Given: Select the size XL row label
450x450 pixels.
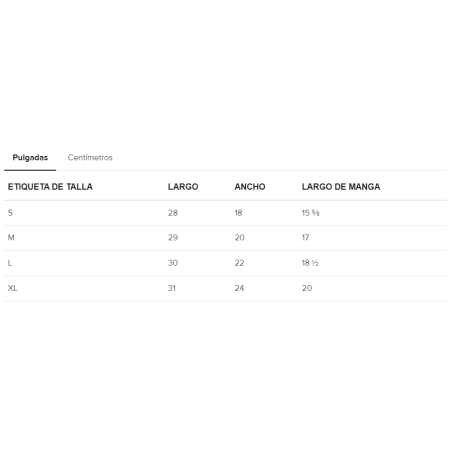Looking at the screenshot, I should click(12, 288).
